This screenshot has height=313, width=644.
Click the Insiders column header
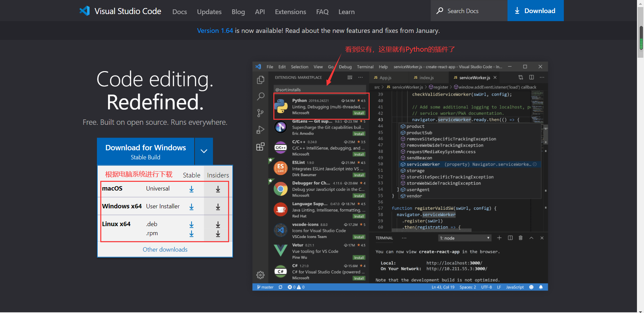218,175
